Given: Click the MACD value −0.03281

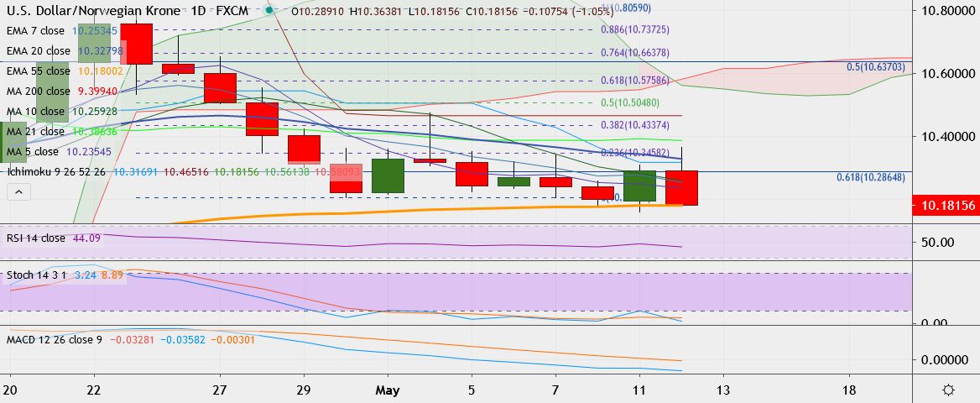Looking at the screenshot, I should (x=132, y=340).
